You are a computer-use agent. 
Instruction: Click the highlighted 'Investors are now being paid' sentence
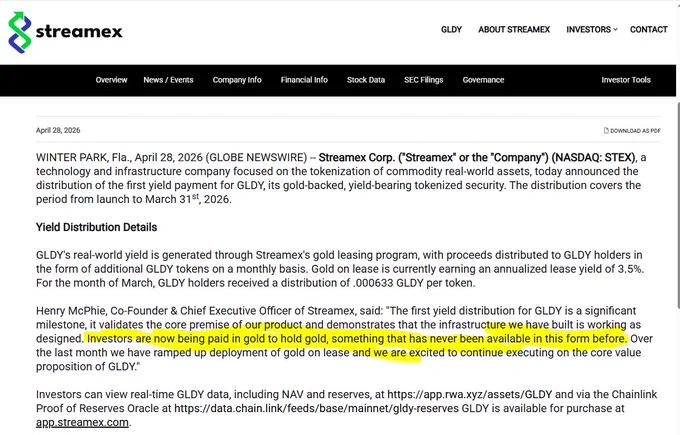click(x=357, y=339)
